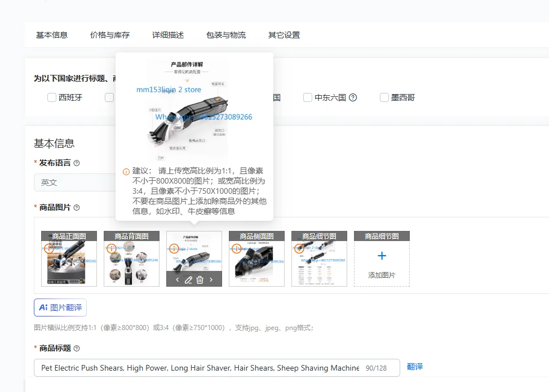The width and height of the screenshot is (549, 392).
Task: Select the 商品侧面图 thumbnail
Action: 256,259
